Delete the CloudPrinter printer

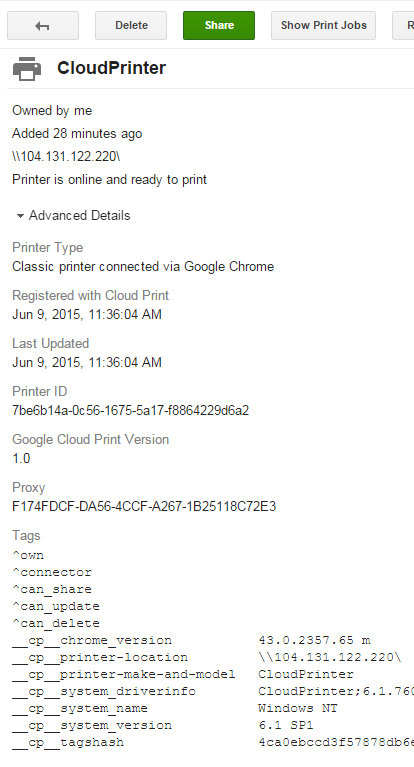(x=131, y=25)
